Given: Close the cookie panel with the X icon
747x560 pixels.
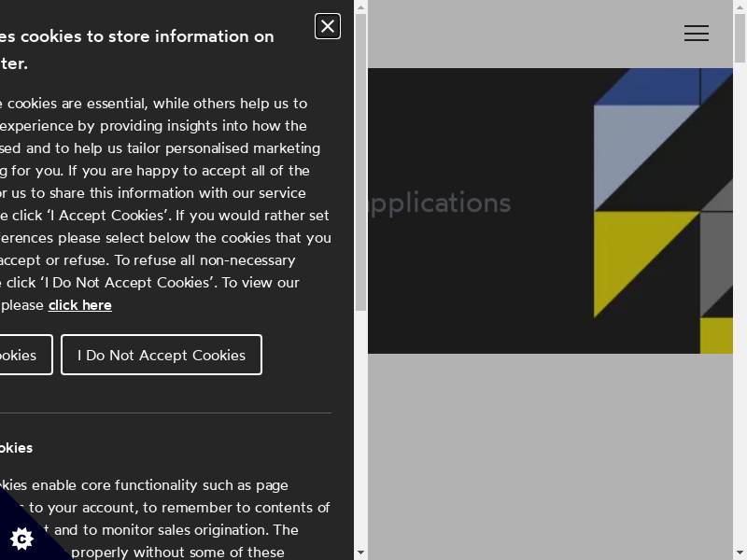Looking at the screenshot, I should click(328, 26).
